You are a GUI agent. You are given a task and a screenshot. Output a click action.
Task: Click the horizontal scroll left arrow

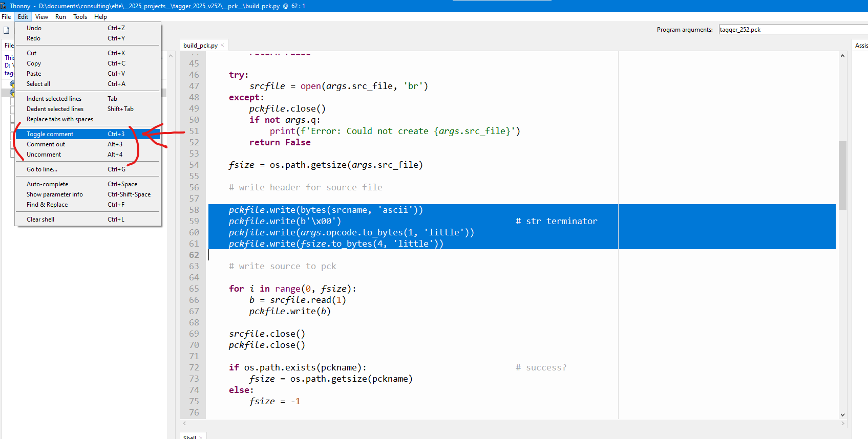[184, 424]
